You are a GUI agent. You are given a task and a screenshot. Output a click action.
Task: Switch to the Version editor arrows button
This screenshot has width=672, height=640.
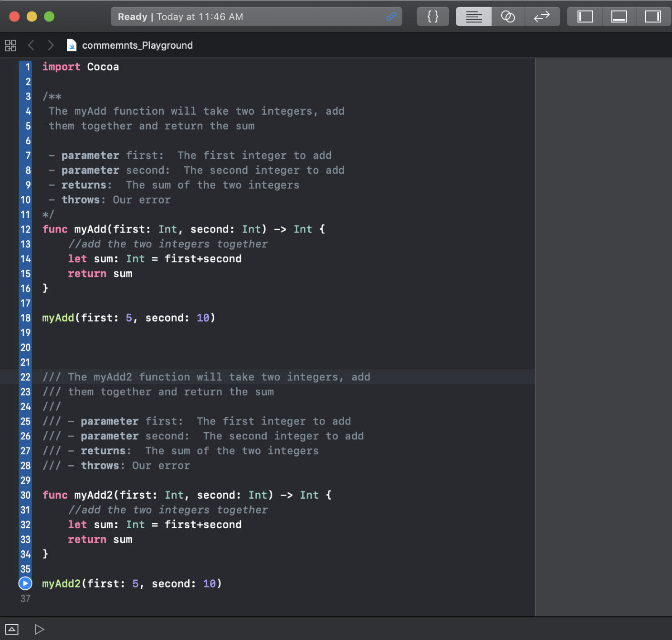542,17
